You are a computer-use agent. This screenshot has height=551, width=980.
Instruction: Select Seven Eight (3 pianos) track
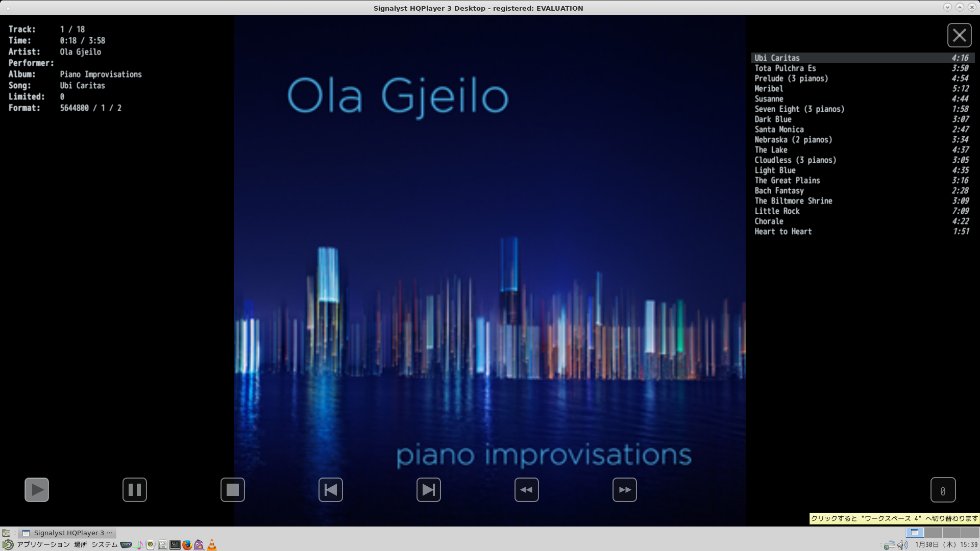(863, 109)
